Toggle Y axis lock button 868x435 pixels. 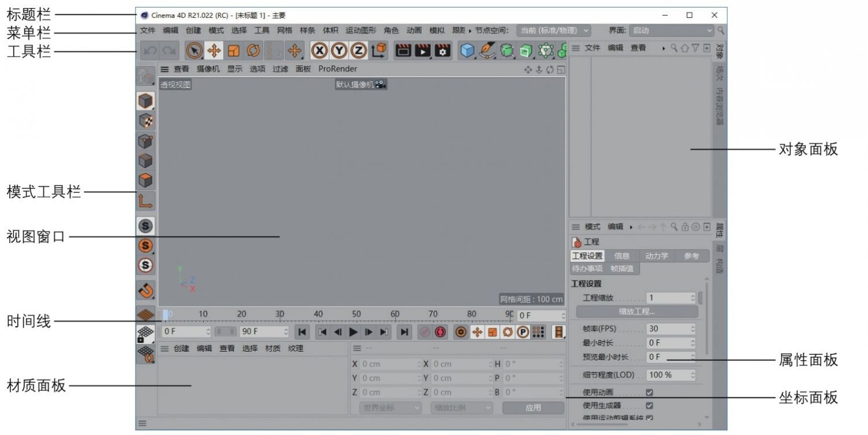tap(339, 51)
